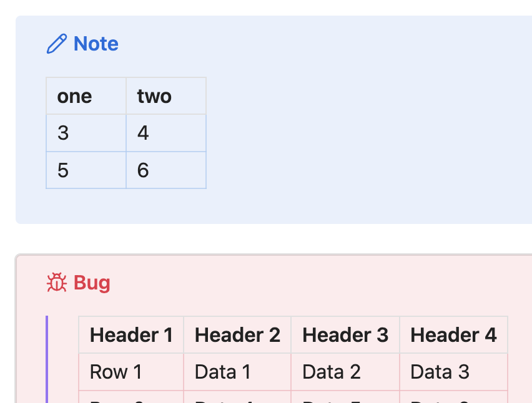Viewport: 532px width, 403px height.
Task: Select the "two" header cell
Action: coord(166,96)
